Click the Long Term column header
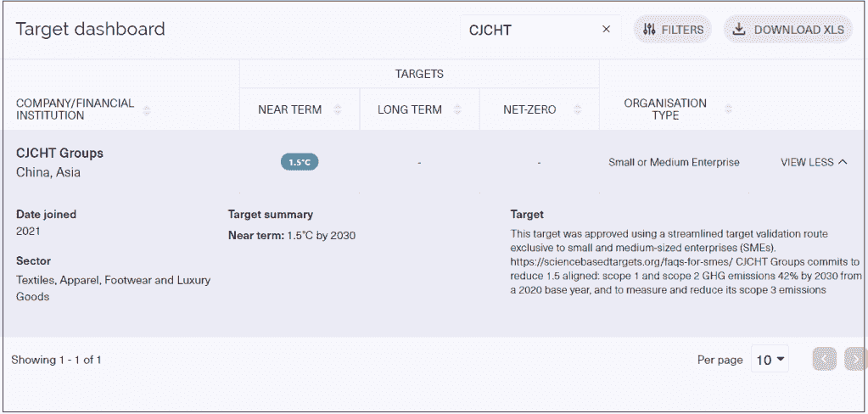868x414 pixels. (x=410, y=110)
